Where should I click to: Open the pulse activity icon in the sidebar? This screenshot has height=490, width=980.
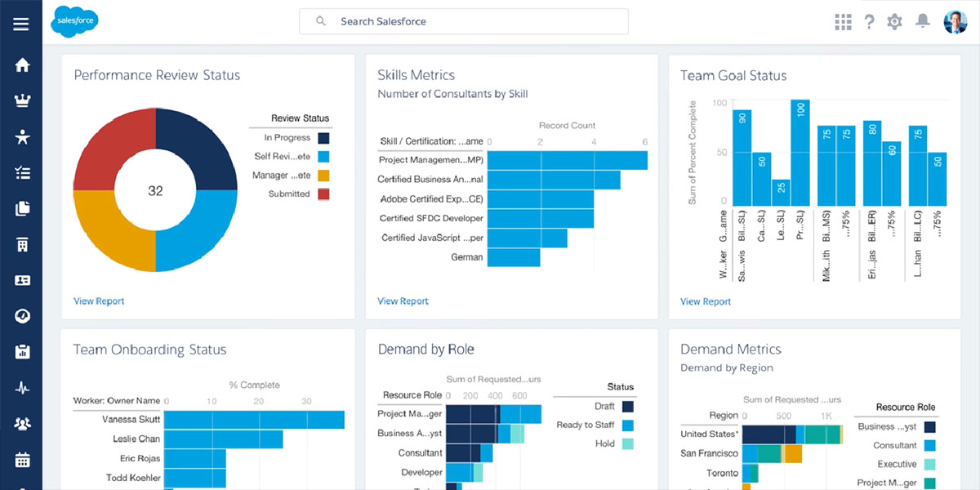(22, 388)
